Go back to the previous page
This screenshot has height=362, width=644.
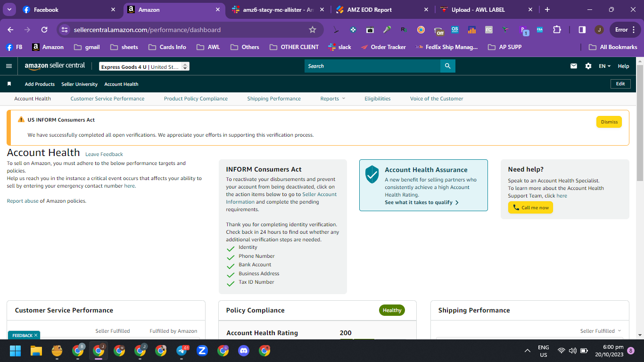[x=10, y=30]
